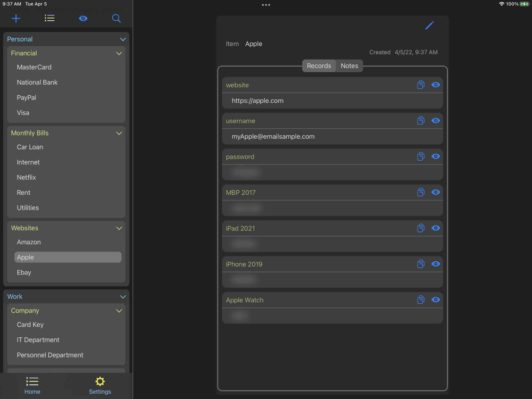Tap the Apple item name field
Image resolution: width=532 pixels, height=399 pixels.
click(253, 44)
